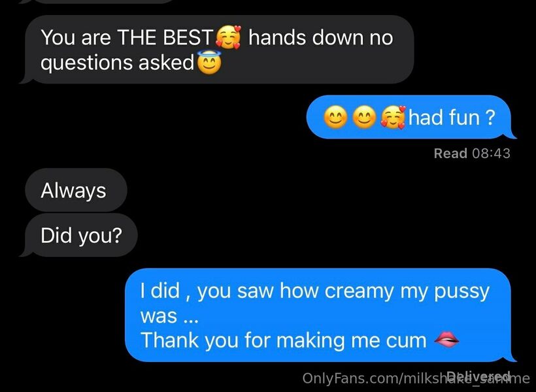Tap the "You are THE BEST" grey bubble

(219, 50)
